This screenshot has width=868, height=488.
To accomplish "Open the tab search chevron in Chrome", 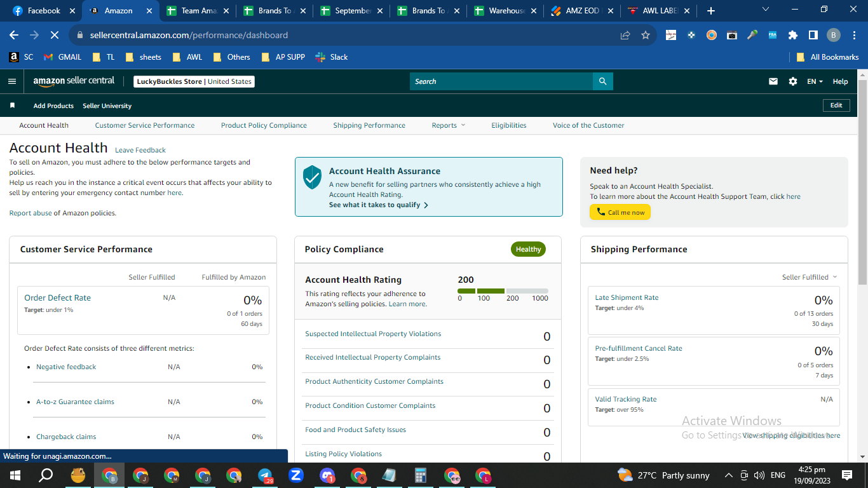I will point(766,10).
